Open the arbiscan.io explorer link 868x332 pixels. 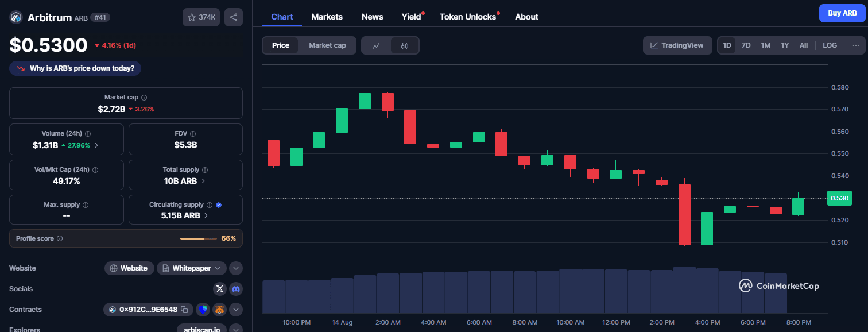(201, 329)
